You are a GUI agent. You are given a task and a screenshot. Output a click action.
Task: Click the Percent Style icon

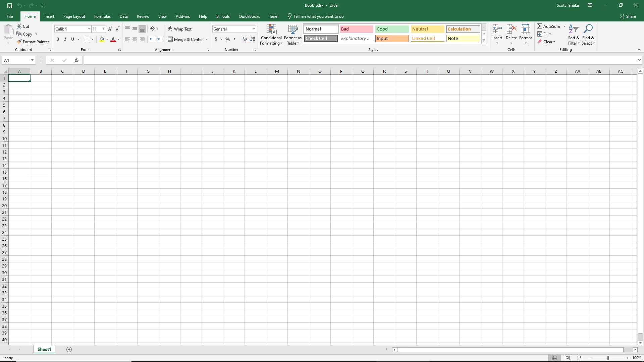pyautogui.click(x=228, y=40)
